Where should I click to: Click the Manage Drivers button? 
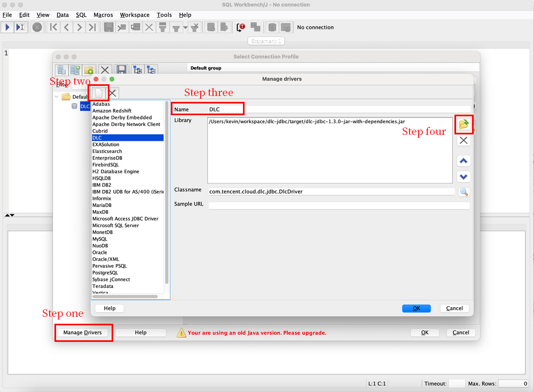(x=82, y=333)
